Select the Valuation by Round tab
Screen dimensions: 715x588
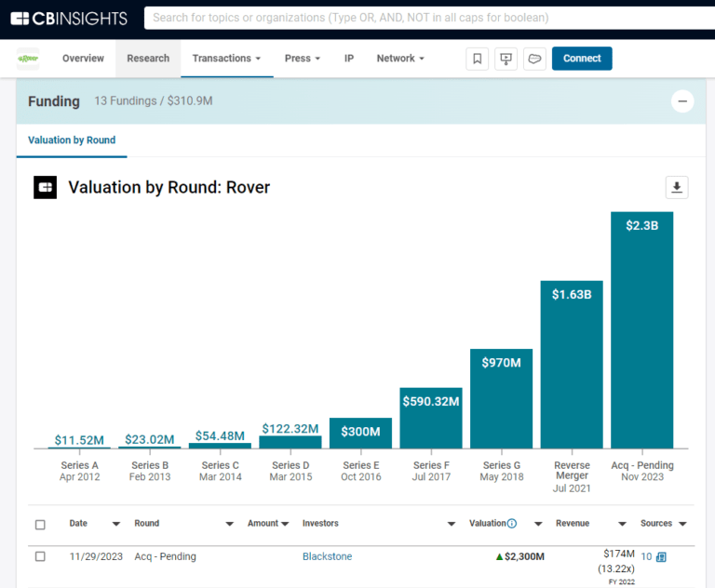tap(72, 140)
